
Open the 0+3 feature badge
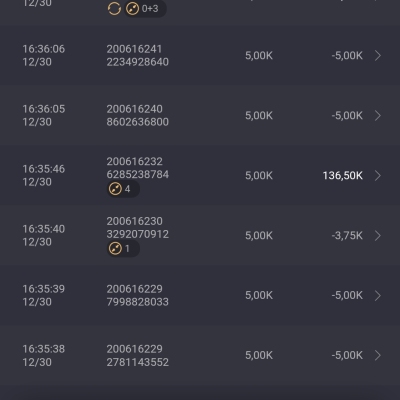(x=145, y=9)
